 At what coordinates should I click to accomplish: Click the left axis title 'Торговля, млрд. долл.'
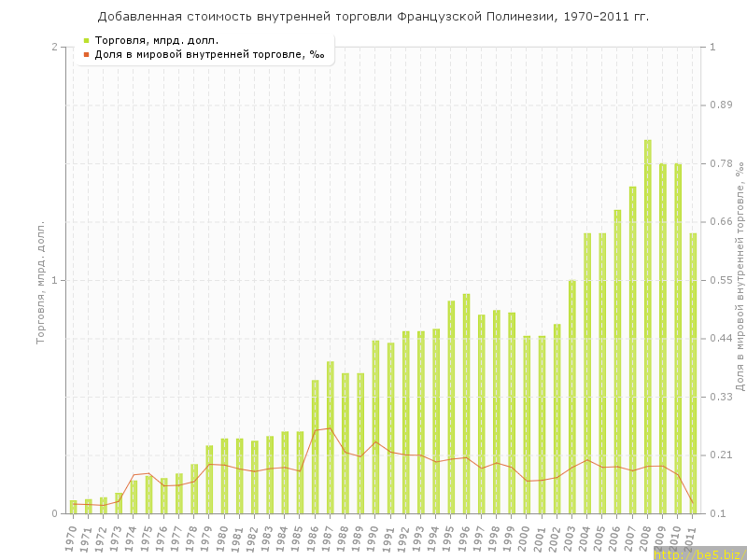point(40,282)
